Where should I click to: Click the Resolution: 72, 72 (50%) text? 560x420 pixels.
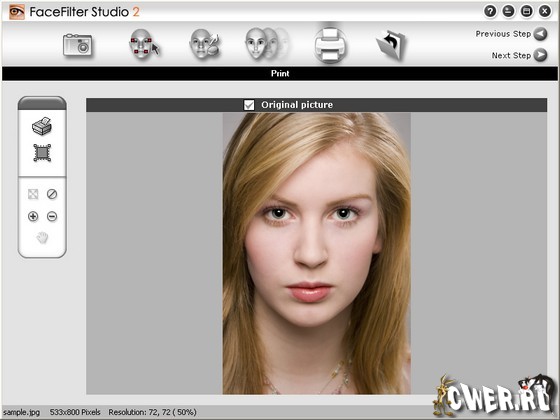(152, 412)
